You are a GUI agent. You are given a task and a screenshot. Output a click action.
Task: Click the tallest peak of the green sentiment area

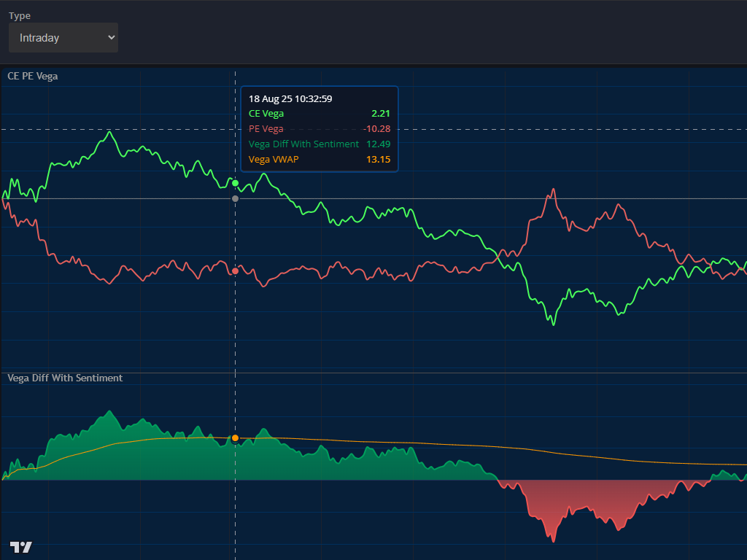point(109,412)
